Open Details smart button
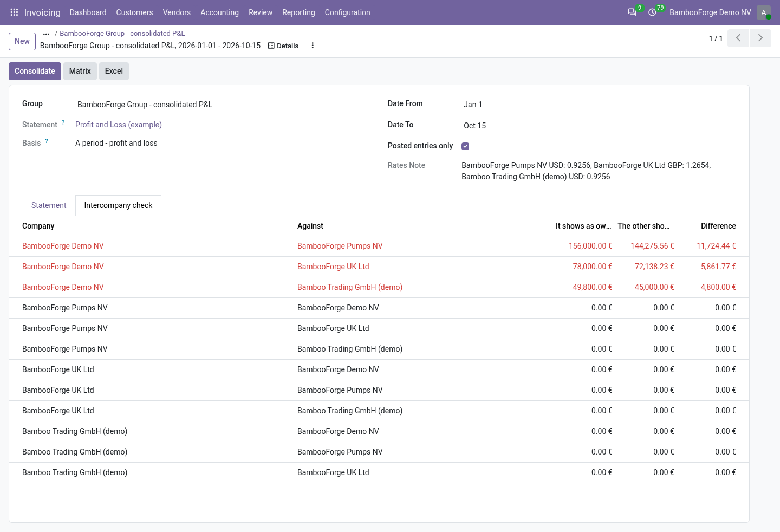780x532 pixels. coord(283,46)
